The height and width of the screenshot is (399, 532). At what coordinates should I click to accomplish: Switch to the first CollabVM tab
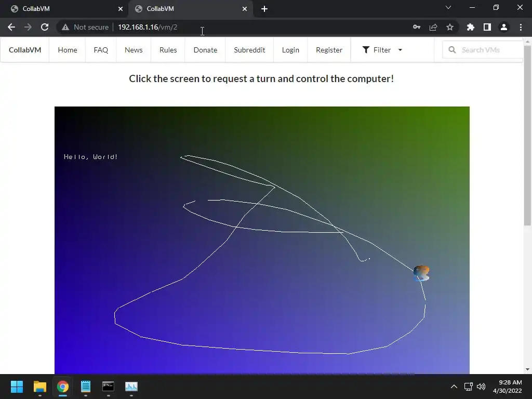click(64, 9)
